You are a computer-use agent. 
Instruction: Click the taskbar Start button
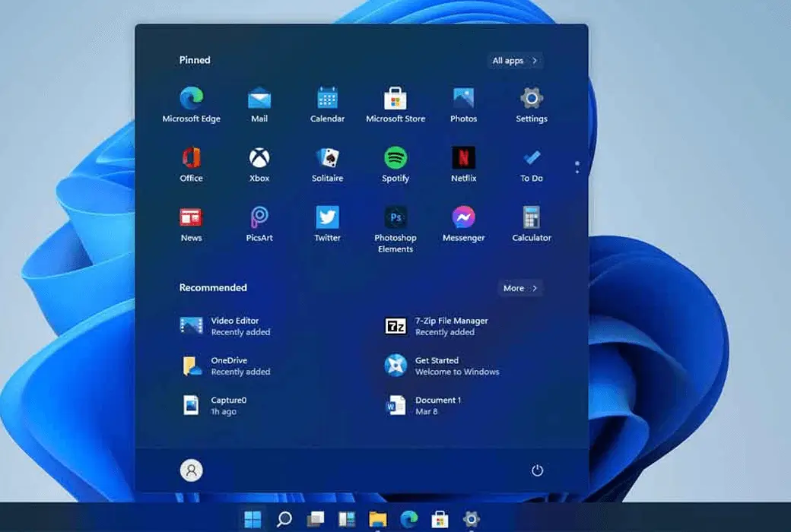(x=253, y=518)
